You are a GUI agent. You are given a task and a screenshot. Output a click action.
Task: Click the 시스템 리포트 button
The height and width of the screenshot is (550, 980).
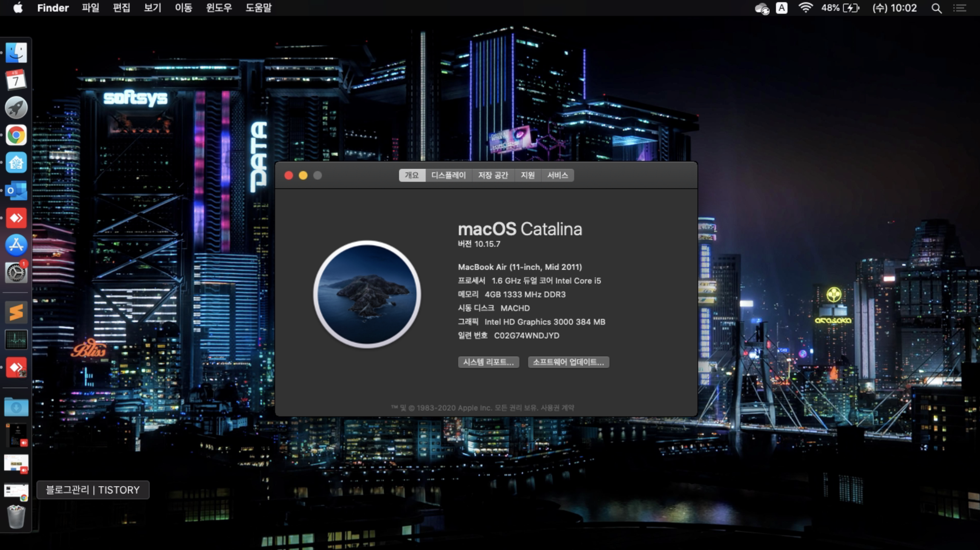(488, 362)
